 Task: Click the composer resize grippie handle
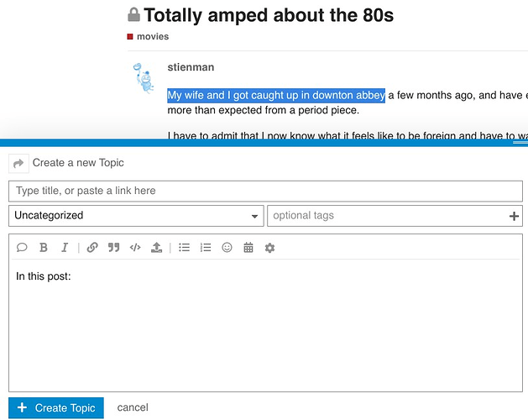(520, 143)
